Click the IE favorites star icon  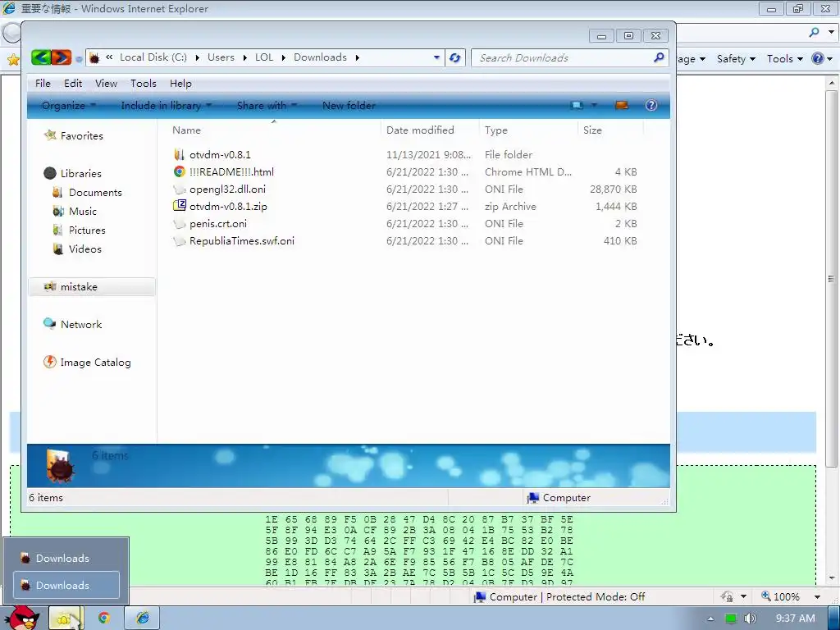(13, 59)
